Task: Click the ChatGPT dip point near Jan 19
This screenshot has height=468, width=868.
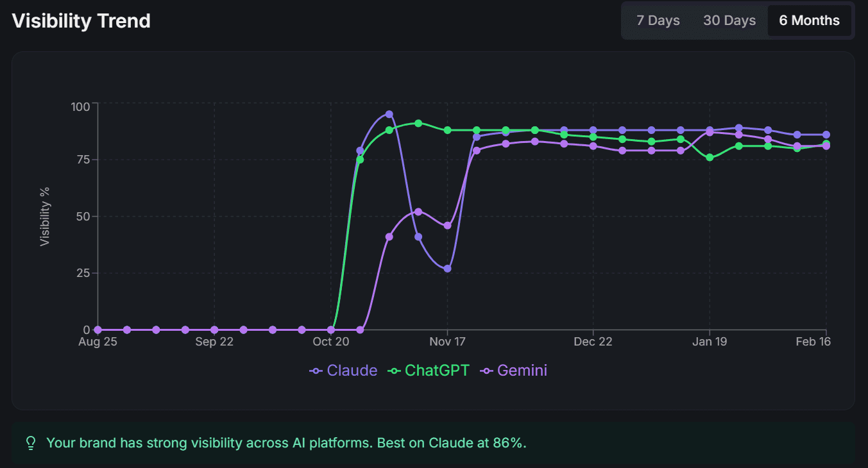Action: pyautogui.click(x=708, y=156)
